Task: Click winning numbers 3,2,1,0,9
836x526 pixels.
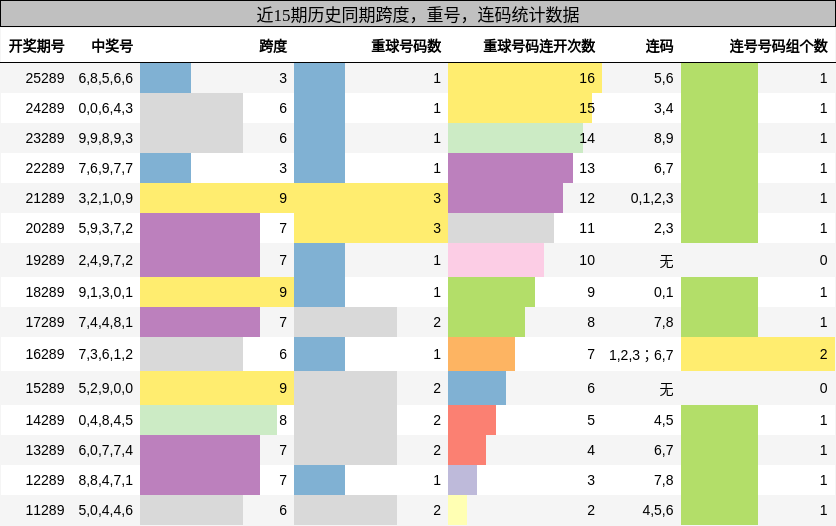Action: [106, 198]
